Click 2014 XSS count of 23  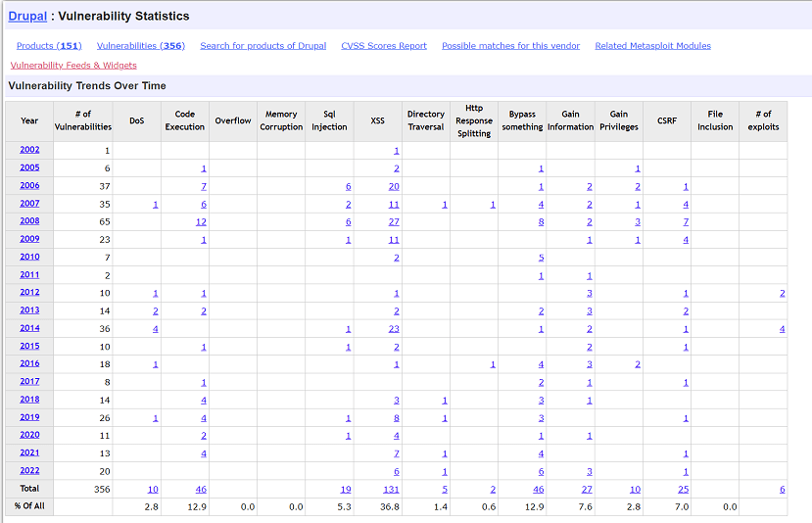[x=393, y=328]
